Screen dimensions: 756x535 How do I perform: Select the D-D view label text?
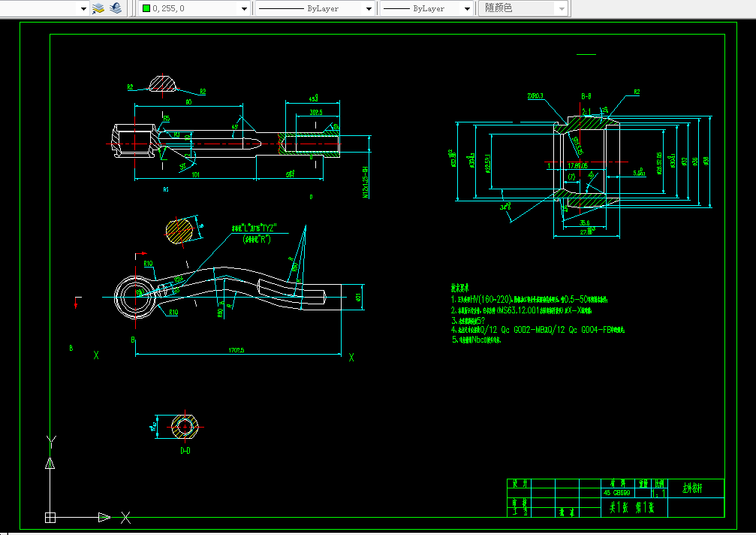click(x=185, y=451)
